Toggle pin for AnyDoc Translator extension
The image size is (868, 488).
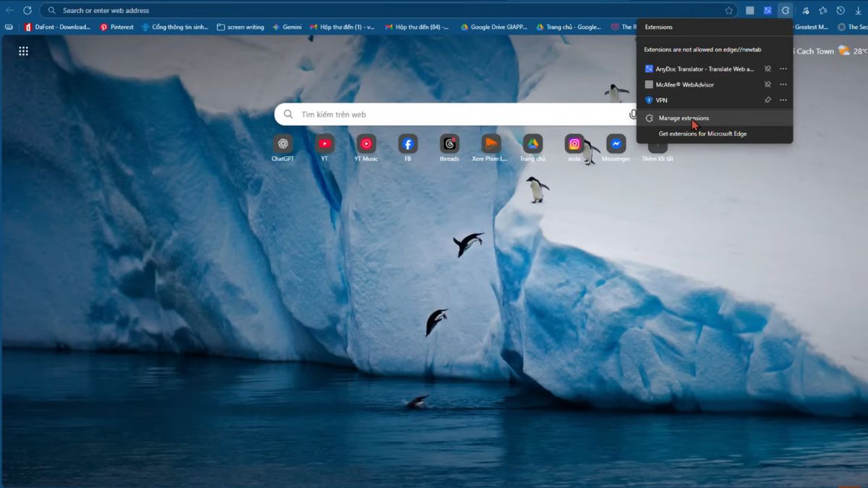pos(767,69)
